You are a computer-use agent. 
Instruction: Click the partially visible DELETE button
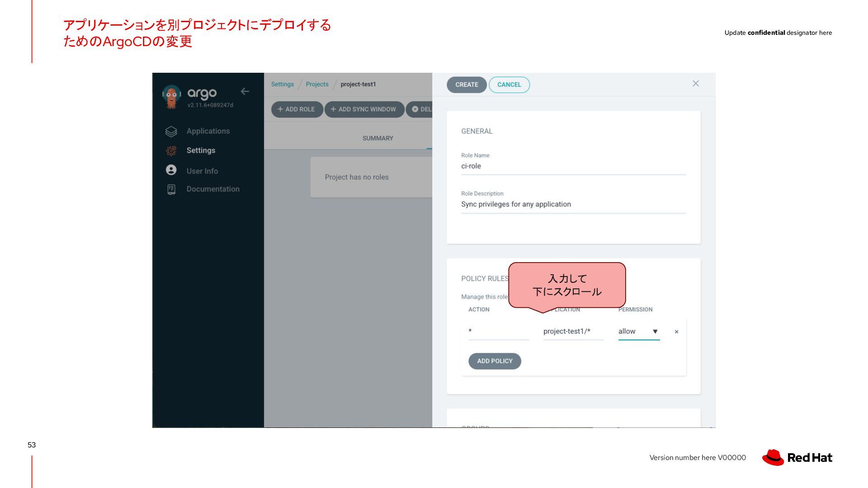[x=420, y=109]
